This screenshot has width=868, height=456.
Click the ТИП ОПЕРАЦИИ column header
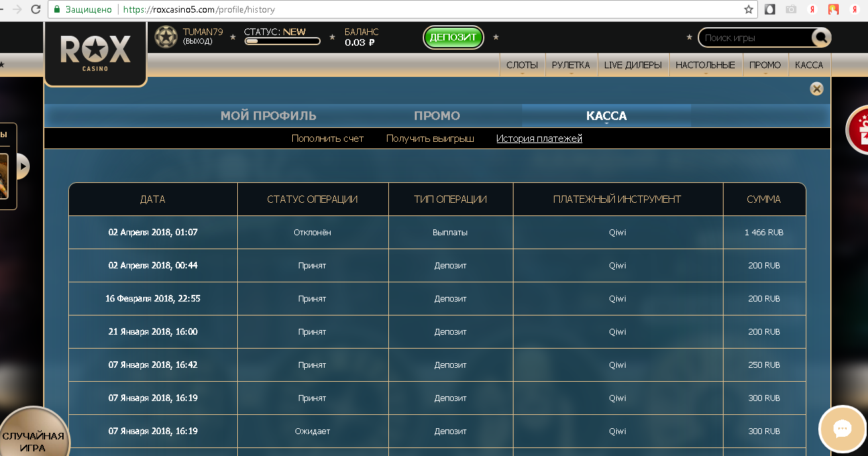point(451,199)
